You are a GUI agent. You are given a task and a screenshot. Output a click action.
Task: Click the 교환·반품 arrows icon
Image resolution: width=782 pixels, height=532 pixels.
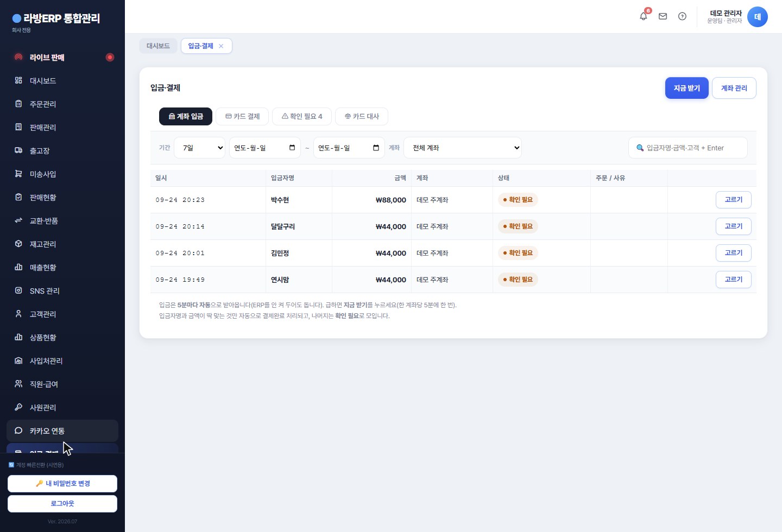coord(18,220)
